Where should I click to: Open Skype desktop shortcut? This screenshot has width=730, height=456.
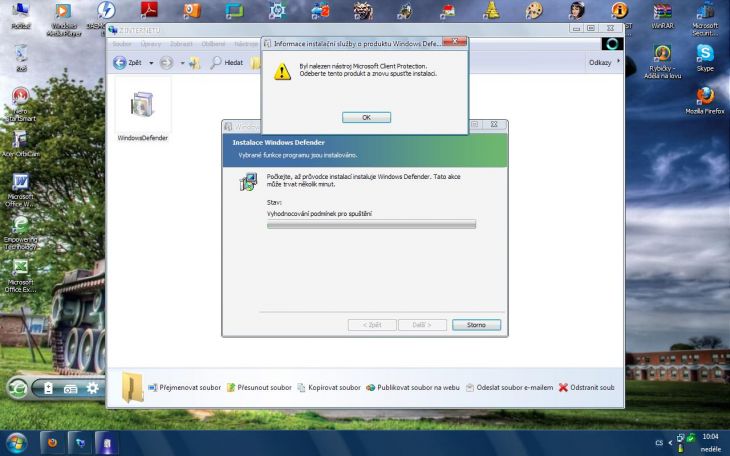[x=705, y=58]
